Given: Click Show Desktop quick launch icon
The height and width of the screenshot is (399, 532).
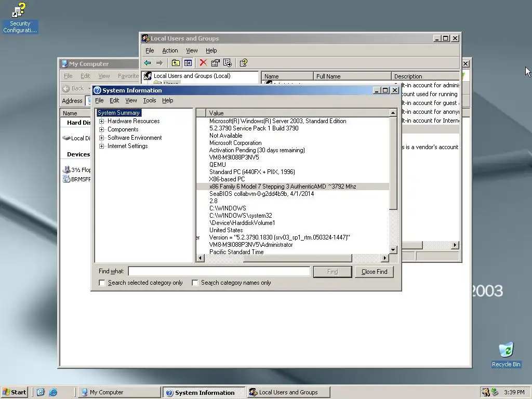Looking at the screenshot, I should point(41,392).
